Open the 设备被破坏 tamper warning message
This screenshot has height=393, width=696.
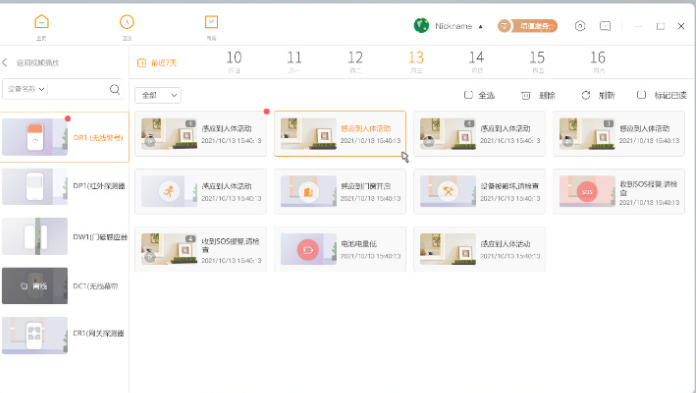click(x=479, y=191)
